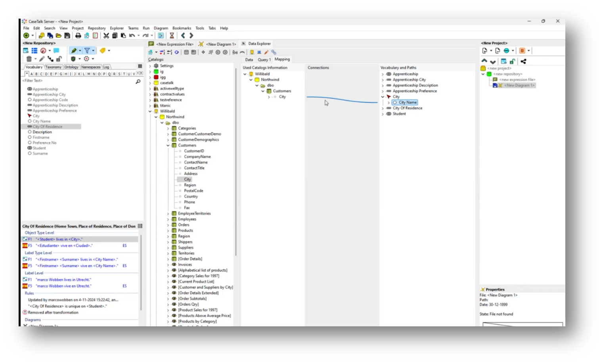Click the Spanish expression '<Estudiante> vive en <Ciudad>.'
Image resolution: width=603 pixels, height=364 pixels.
point(64,246)
